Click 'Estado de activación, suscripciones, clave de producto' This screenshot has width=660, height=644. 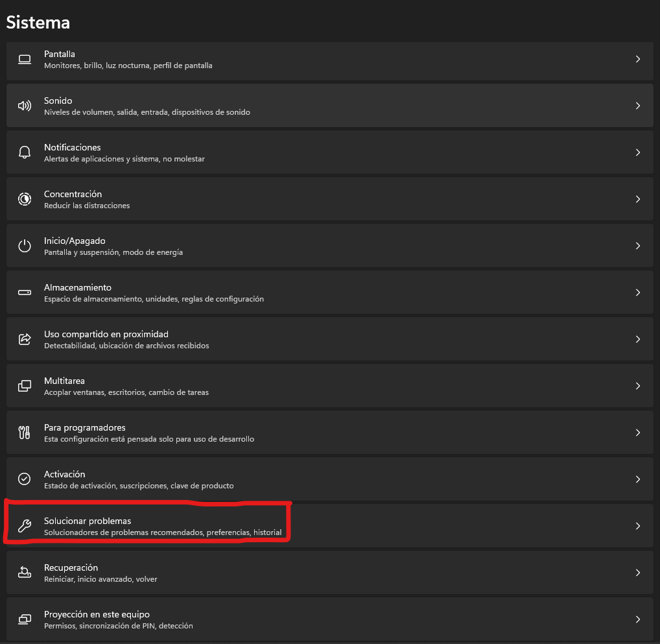(x=139, y=486)
